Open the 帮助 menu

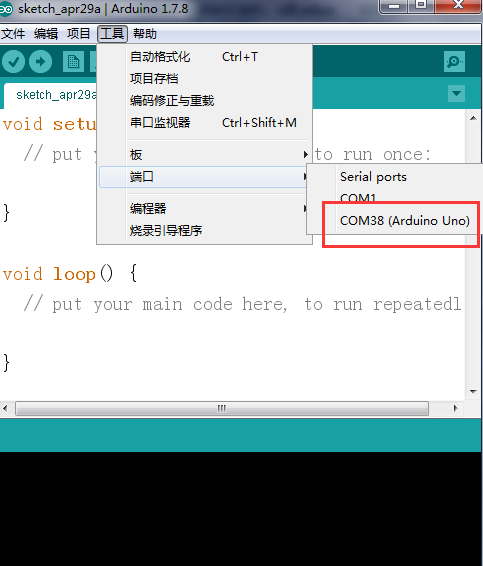pos(145,34)
